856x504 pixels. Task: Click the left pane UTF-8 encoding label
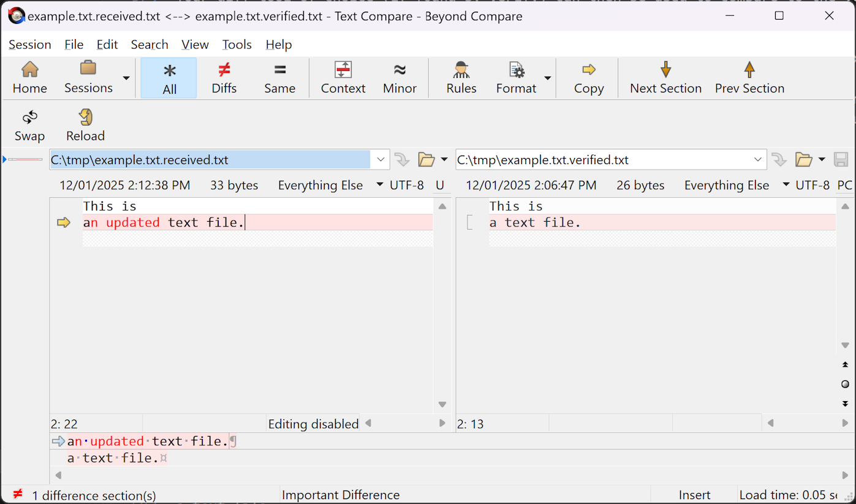coord(407,185)
